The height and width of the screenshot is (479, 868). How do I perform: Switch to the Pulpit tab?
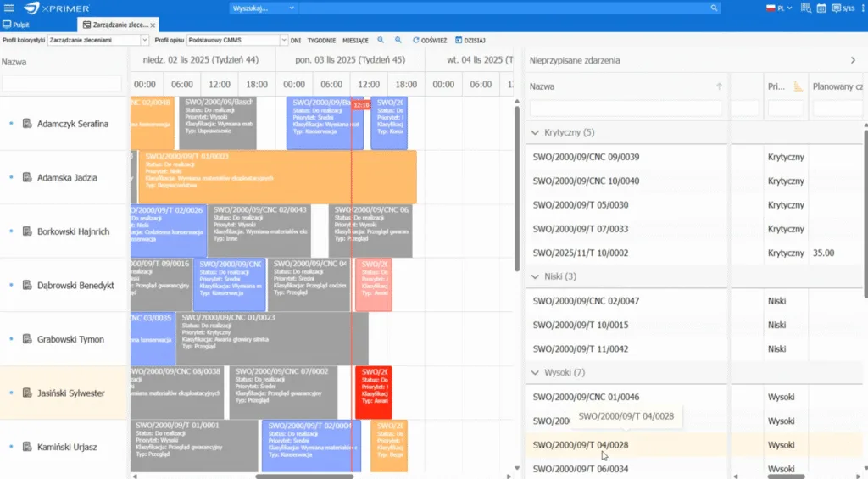pos(16,25)
